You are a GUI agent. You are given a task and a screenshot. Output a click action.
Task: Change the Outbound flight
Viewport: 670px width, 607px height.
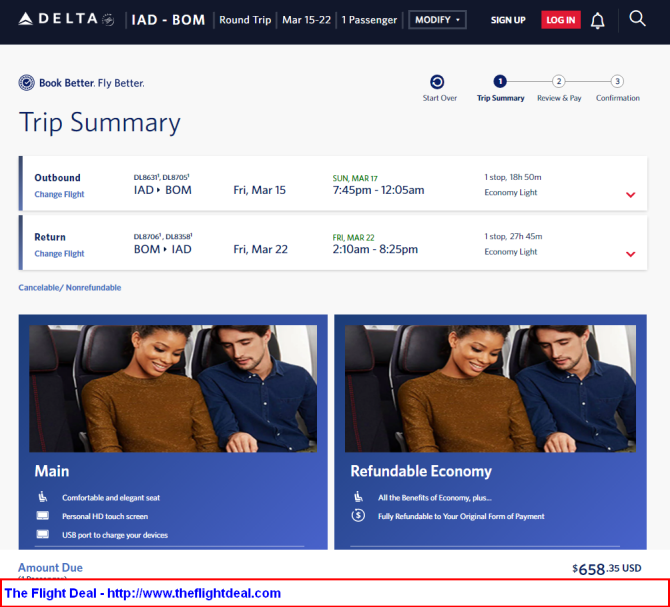point(59,194)
